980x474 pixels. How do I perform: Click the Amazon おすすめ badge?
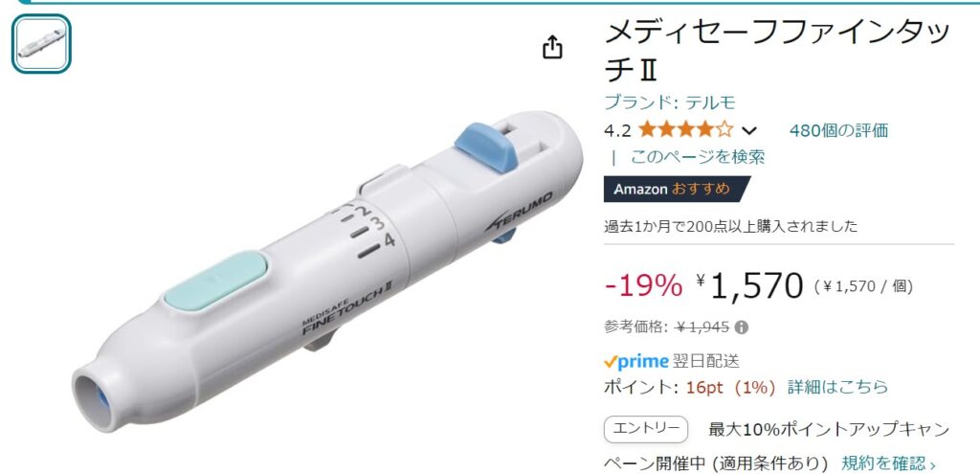point(676,189)
